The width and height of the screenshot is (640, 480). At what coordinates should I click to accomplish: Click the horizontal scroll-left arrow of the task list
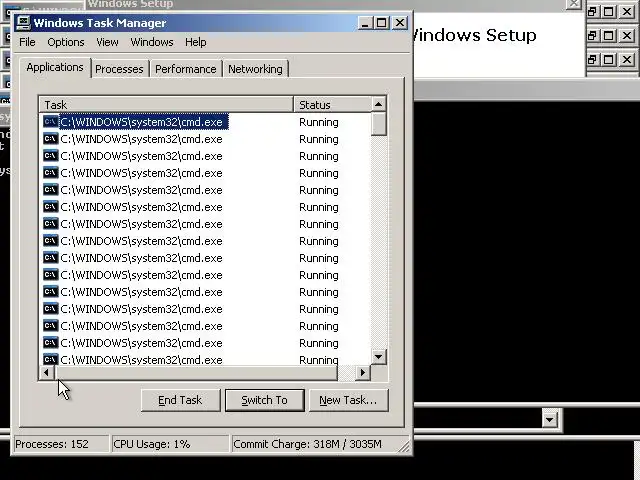tap(47, 372)
